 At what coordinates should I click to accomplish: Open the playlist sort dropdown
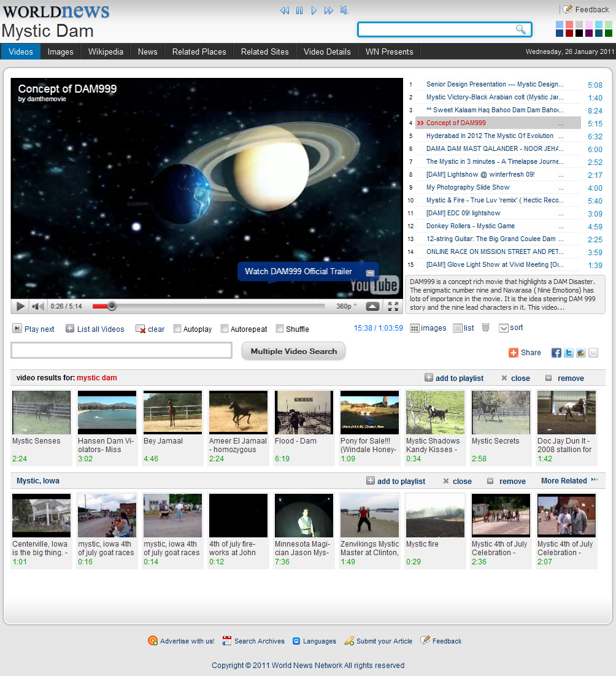point(511,328)
